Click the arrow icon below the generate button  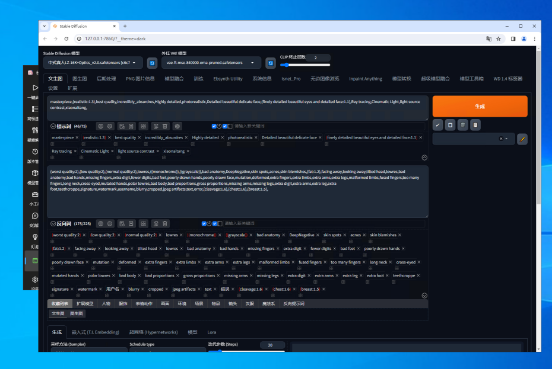point(438,125)
